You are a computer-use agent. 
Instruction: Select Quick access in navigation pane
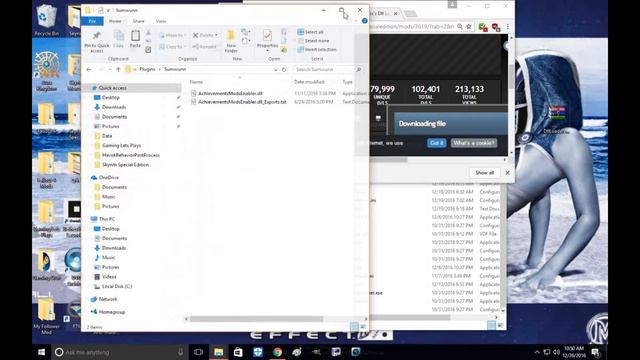click(113, 88)
